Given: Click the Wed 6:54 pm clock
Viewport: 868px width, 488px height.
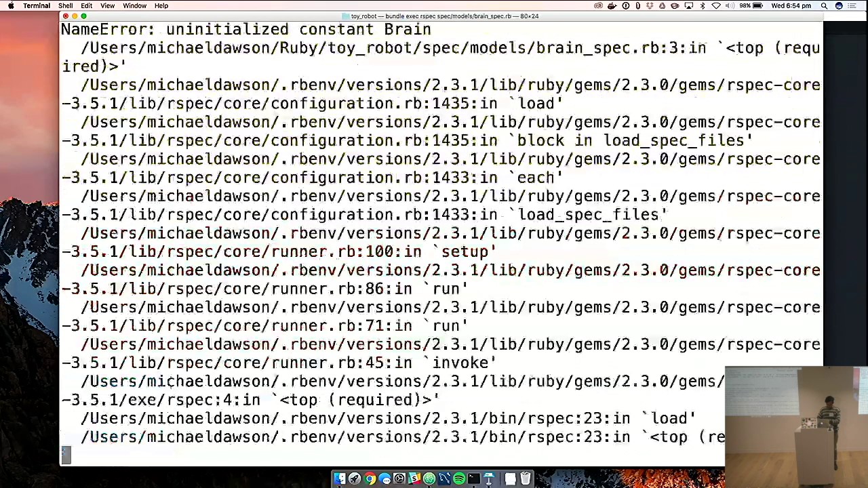Looking at the screenshot, I should tap(791, 5).
